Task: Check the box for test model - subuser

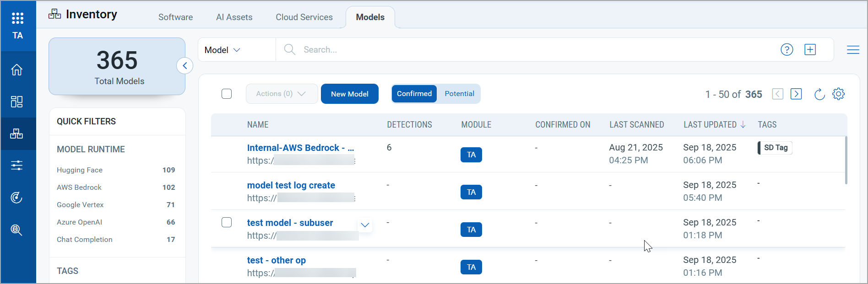Action: pyautogui.click(x=227, y=222)
